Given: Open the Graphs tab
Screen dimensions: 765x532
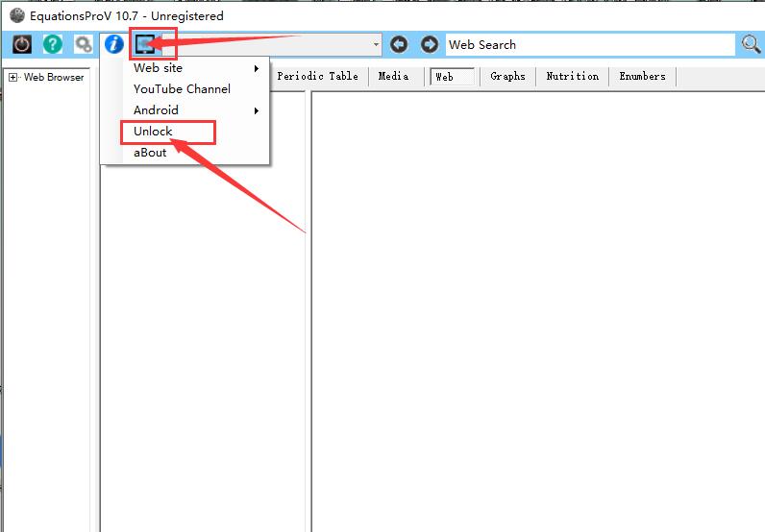Looking at the screenshot, I should pos(507,77).
